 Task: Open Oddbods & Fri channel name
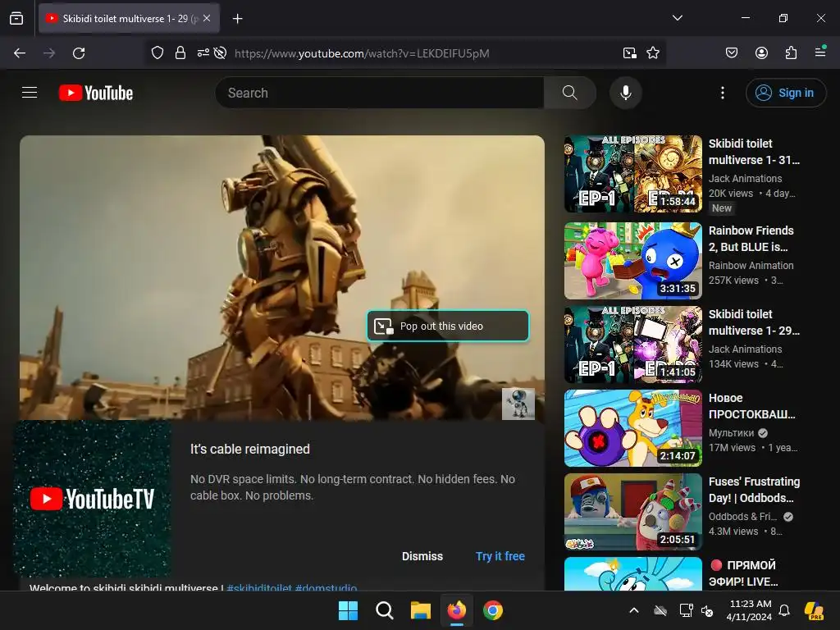point(742,516)
